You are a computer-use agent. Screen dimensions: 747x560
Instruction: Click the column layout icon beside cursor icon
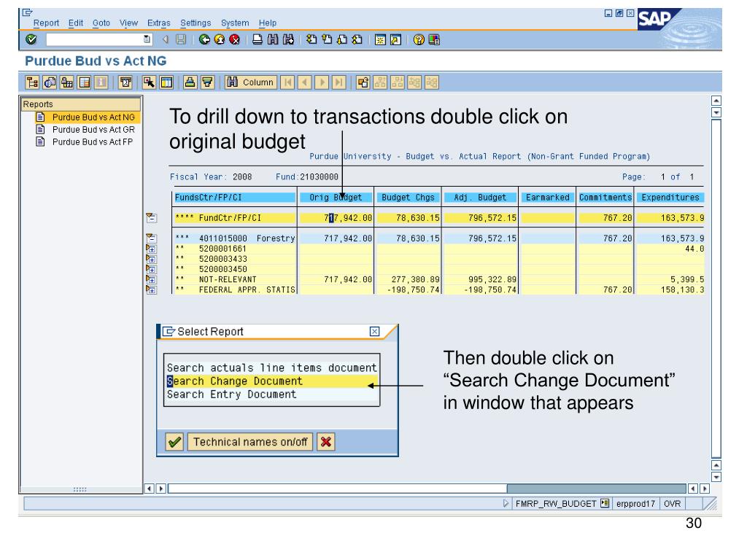[167, 82]
